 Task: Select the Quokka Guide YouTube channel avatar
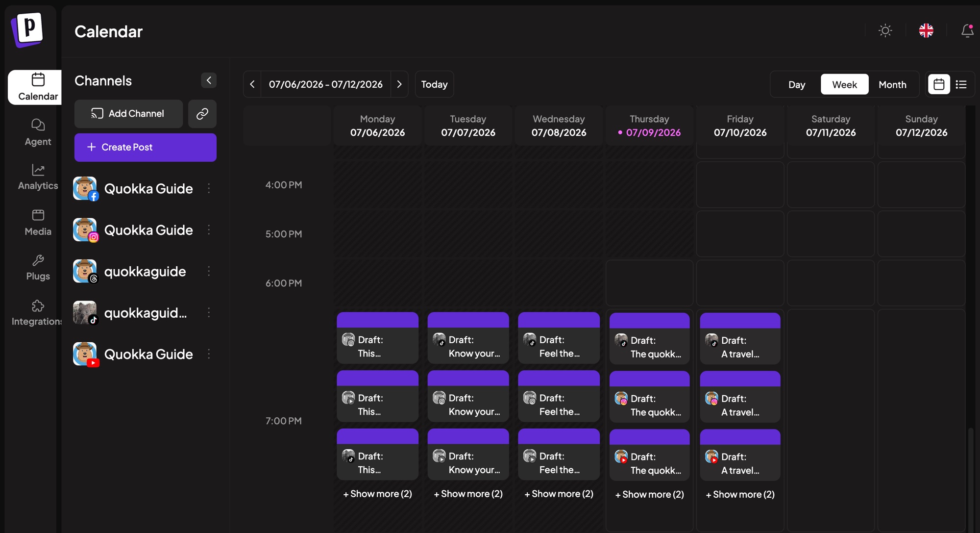85,355
